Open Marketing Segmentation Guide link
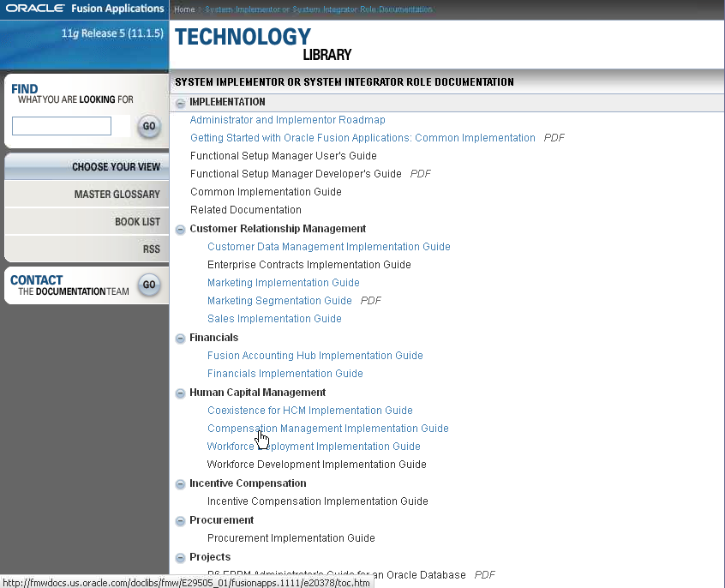 (279, 301)
